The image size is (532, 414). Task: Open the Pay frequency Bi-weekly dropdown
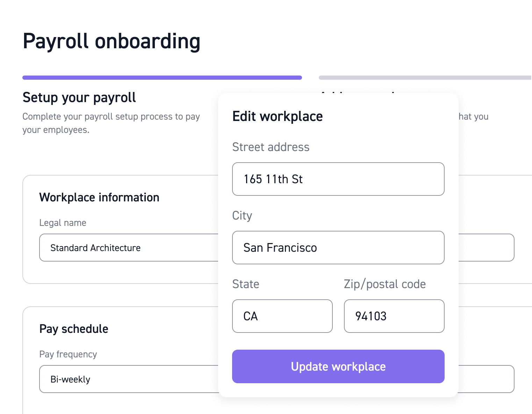coord(129,379)
